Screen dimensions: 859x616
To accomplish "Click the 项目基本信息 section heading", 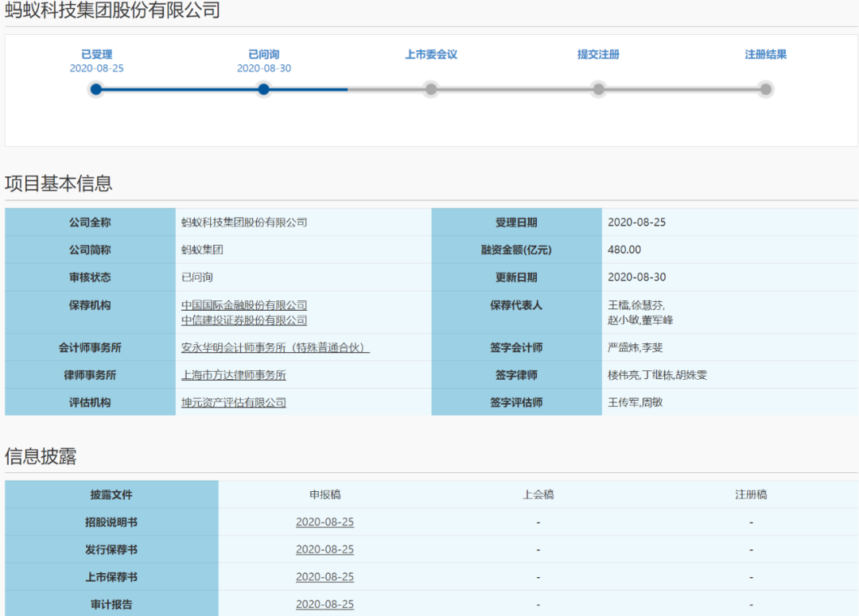I will pos(59,183).
